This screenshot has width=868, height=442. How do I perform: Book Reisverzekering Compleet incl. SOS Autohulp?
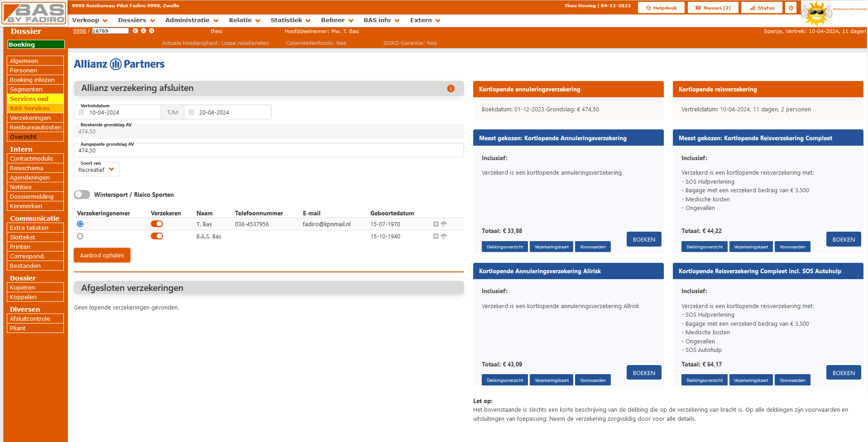pos(844,373)
